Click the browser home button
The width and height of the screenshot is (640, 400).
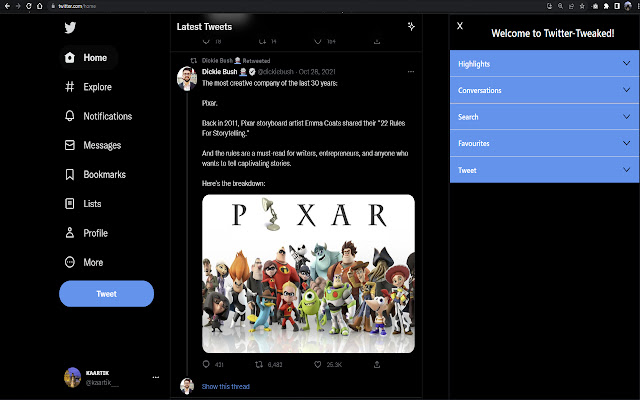click(x=40, y=6)
